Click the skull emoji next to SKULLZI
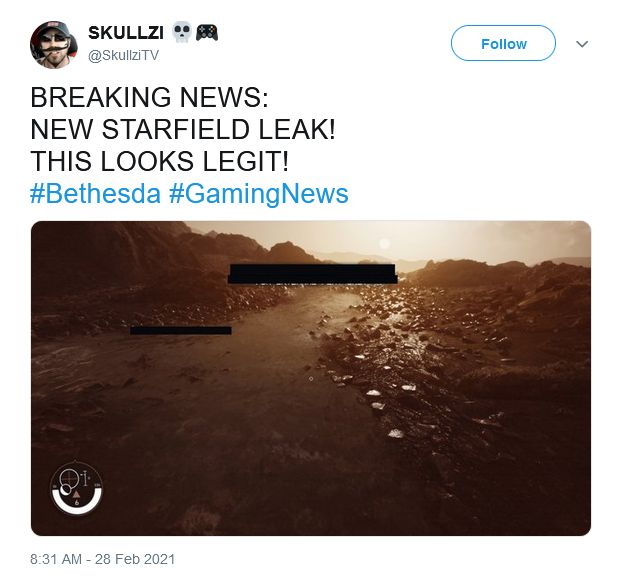 tap(182, 32)
